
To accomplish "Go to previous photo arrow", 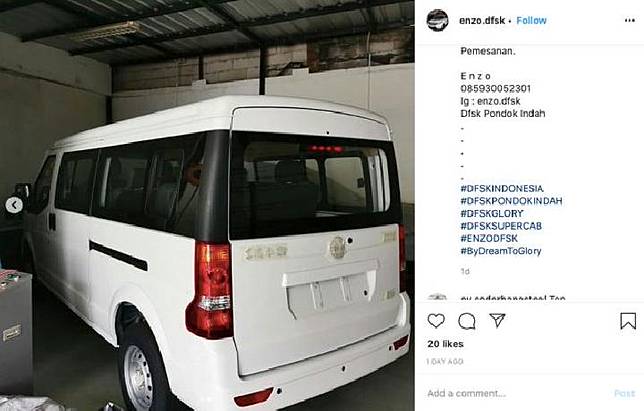I will tap(14, 205).
